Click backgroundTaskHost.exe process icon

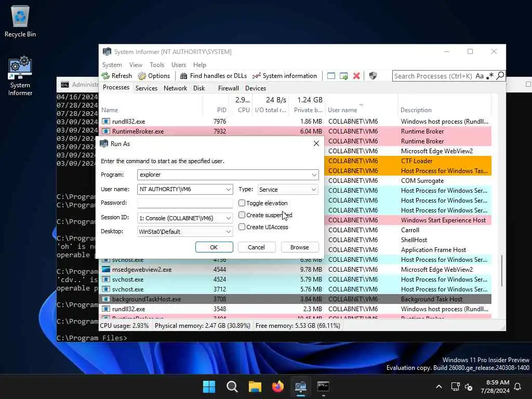106,299
